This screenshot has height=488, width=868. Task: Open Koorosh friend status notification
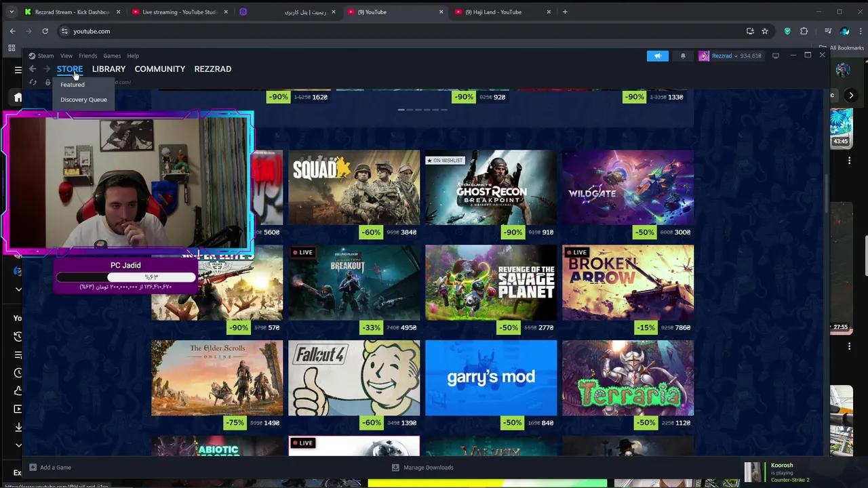[784, 472]
